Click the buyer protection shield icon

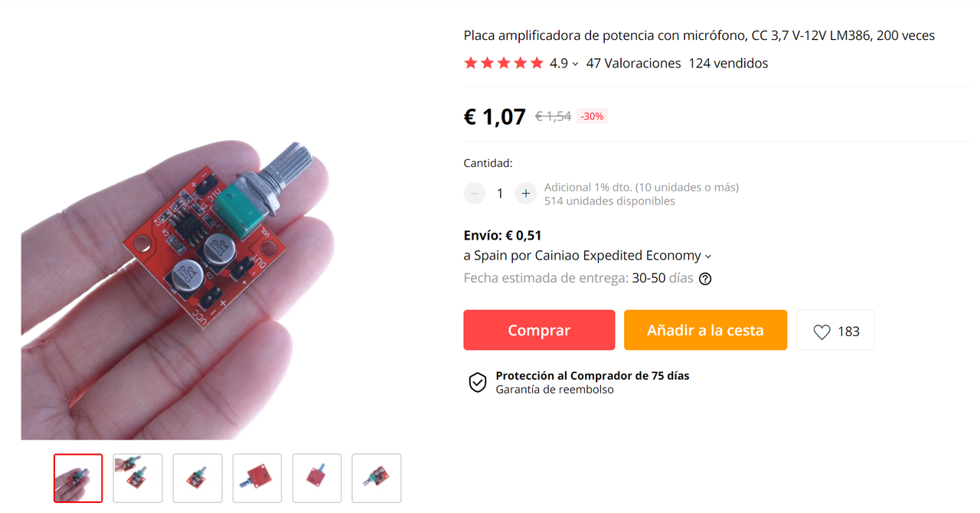point(478,382)
